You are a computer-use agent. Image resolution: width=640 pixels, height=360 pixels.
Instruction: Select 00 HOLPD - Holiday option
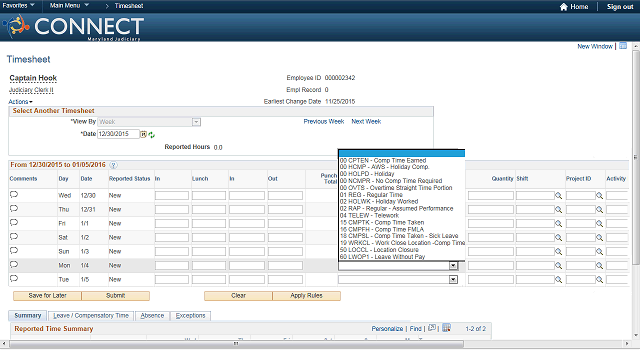tap(367, 174)
